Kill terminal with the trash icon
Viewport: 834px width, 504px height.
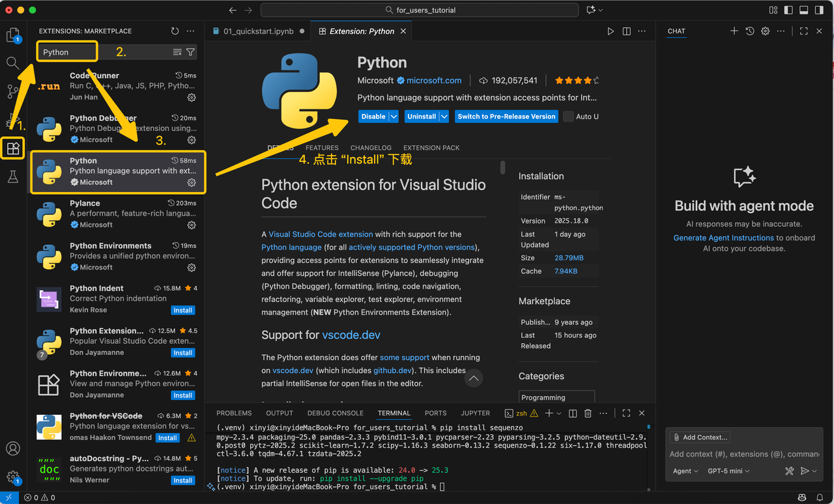point(588,413)
